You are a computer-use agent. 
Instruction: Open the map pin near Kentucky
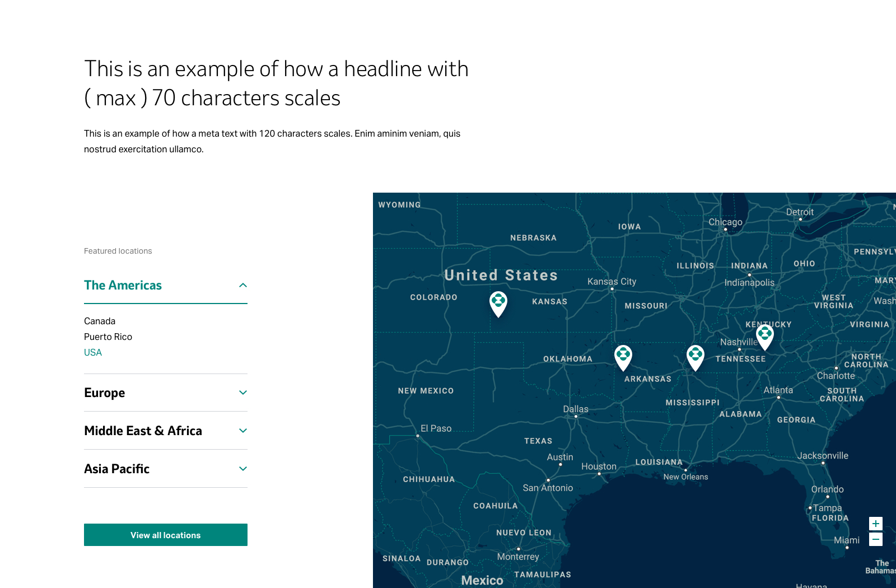(765, 337)
